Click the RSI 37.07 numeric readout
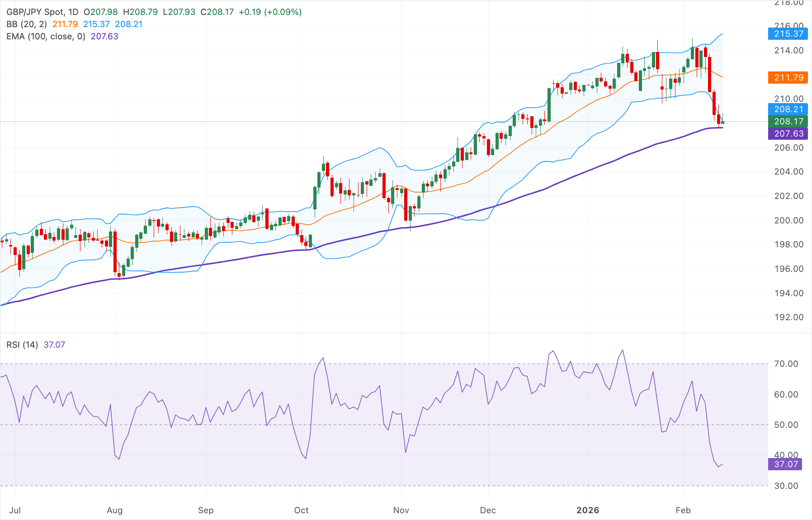The width and height of the screenshot is (812, 520). tap(54, 344)
